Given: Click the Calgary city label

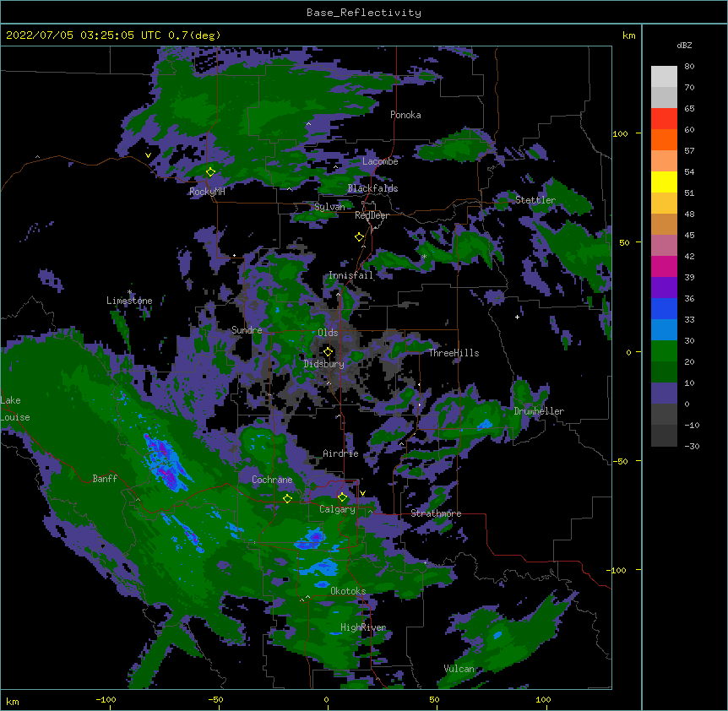Looking at the screenshot, I should (337, 509).
